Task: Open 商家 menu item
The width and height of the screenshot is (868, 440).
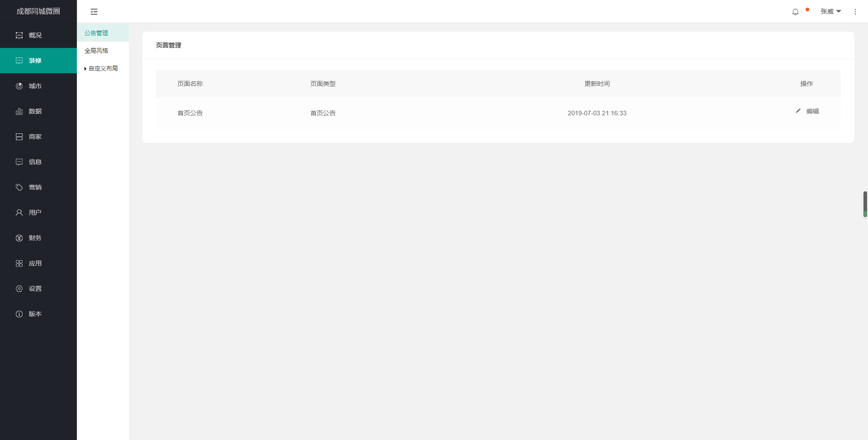Action: pos(38,137)
